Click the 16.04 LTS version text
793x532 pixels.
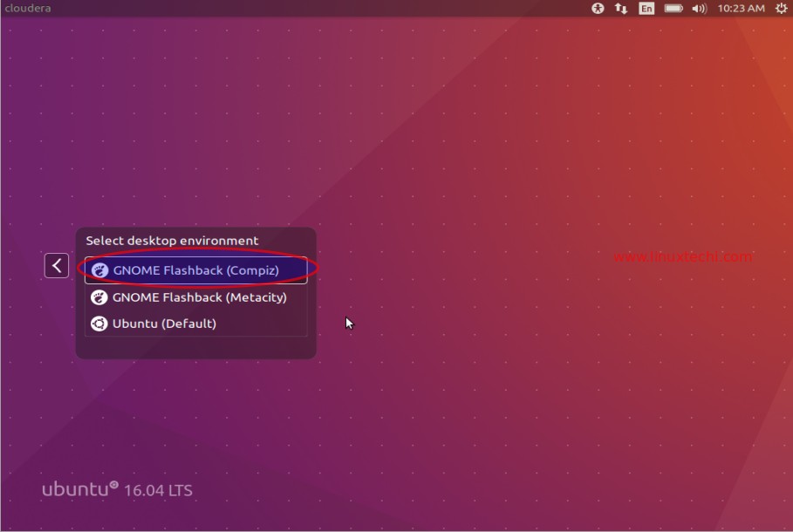(x=158, y=490)
